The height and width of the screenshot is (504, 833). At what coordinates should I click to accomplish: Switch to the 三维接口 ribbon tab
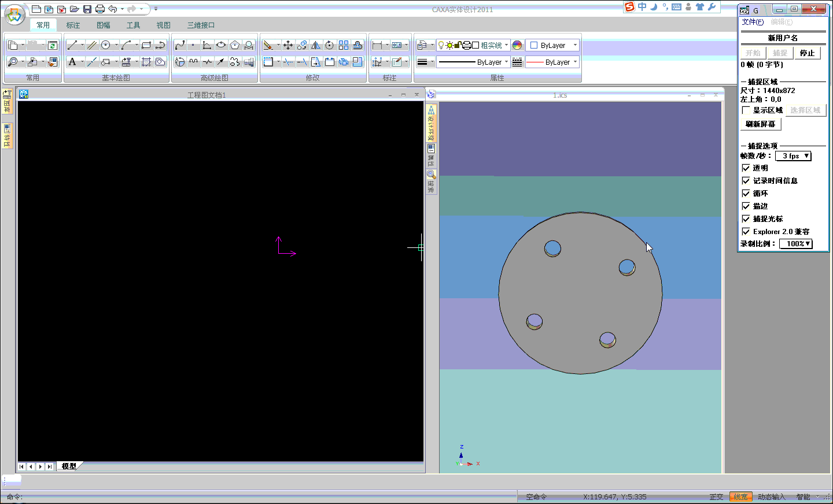click(201, 25)
